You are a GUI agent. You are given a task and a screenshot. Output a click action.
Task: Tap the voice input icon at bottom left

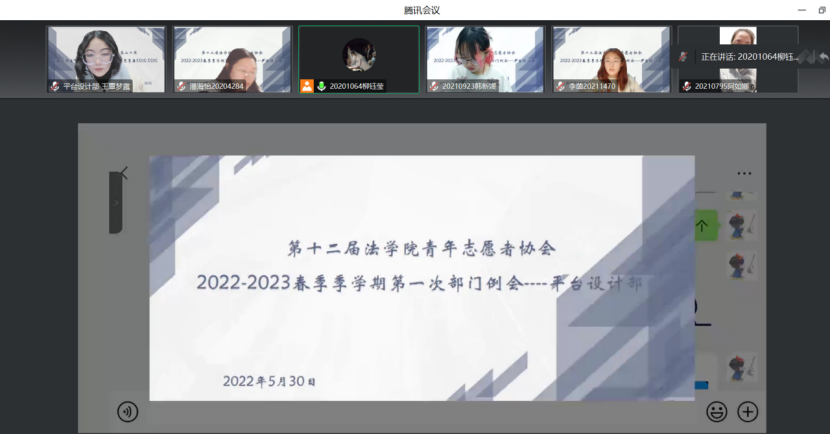point(127,411)
